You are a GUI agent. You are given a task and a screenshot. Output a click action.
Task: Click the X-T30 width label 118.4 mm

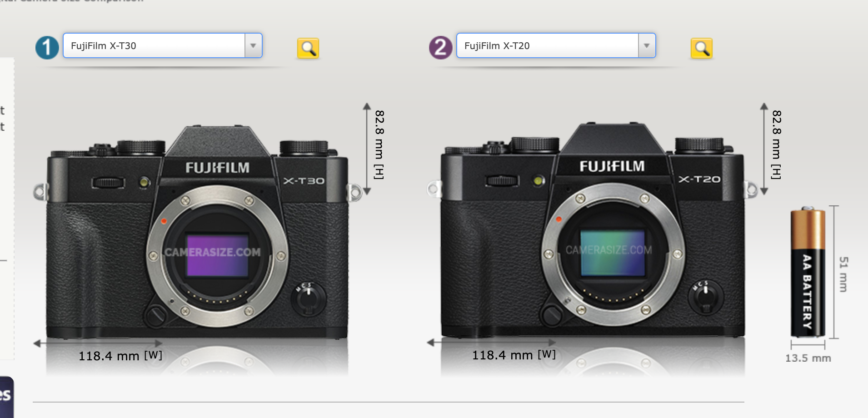coord(120,356)
